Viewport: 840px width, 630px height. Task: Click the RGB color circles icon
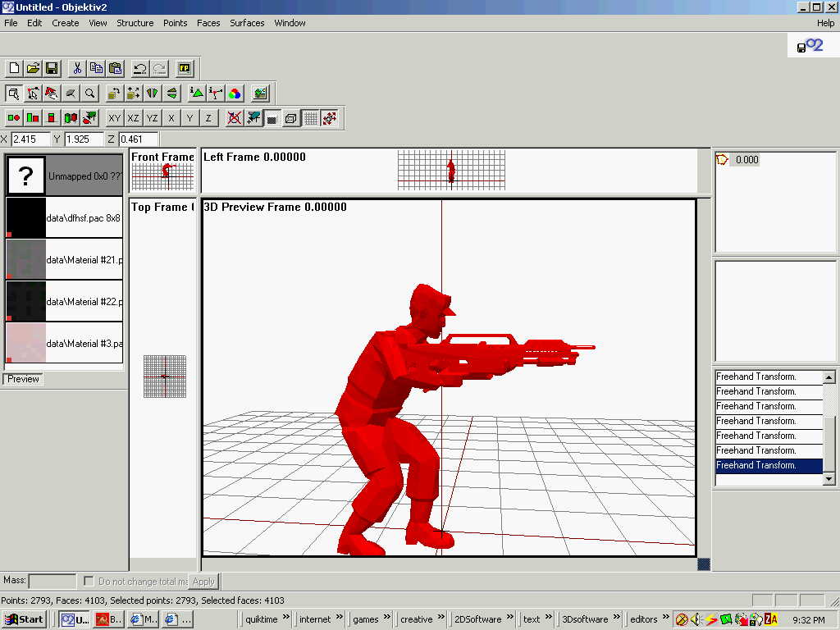tap(235, 94)
